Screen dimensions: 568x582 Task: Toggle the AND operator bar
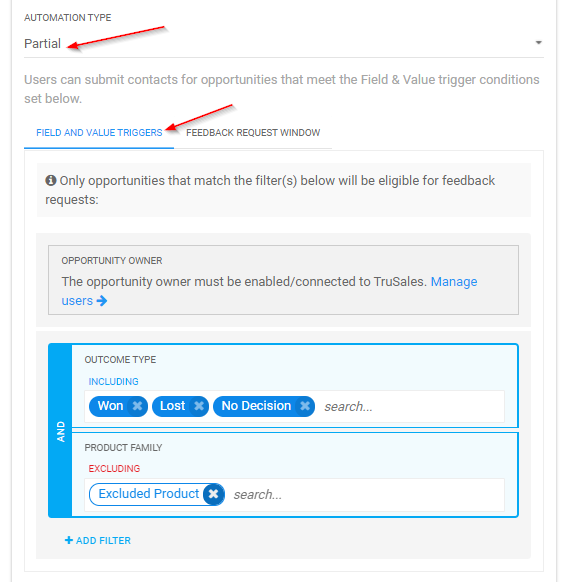tap(61, 431)
